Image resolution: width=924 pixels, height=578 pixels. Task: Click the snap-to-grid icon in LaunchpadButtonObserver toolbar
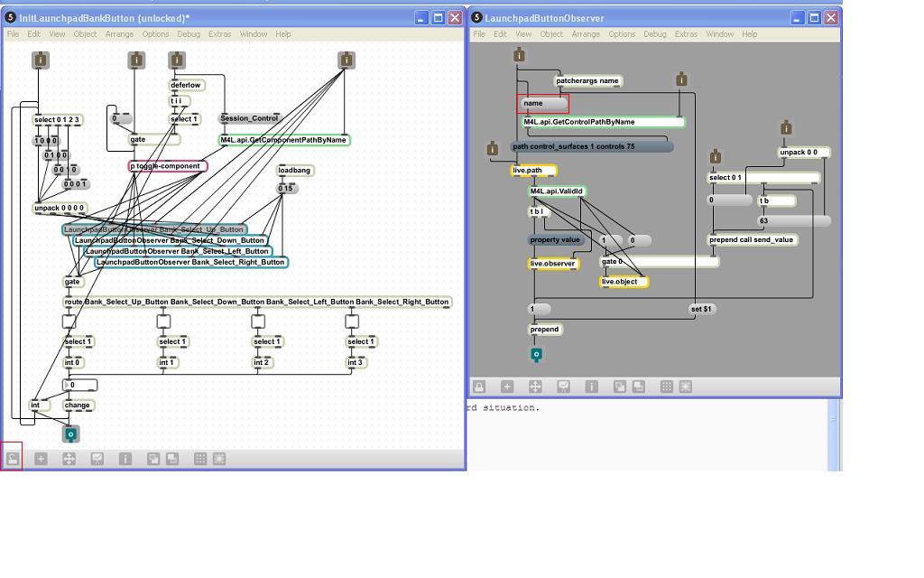click(686, 387)
